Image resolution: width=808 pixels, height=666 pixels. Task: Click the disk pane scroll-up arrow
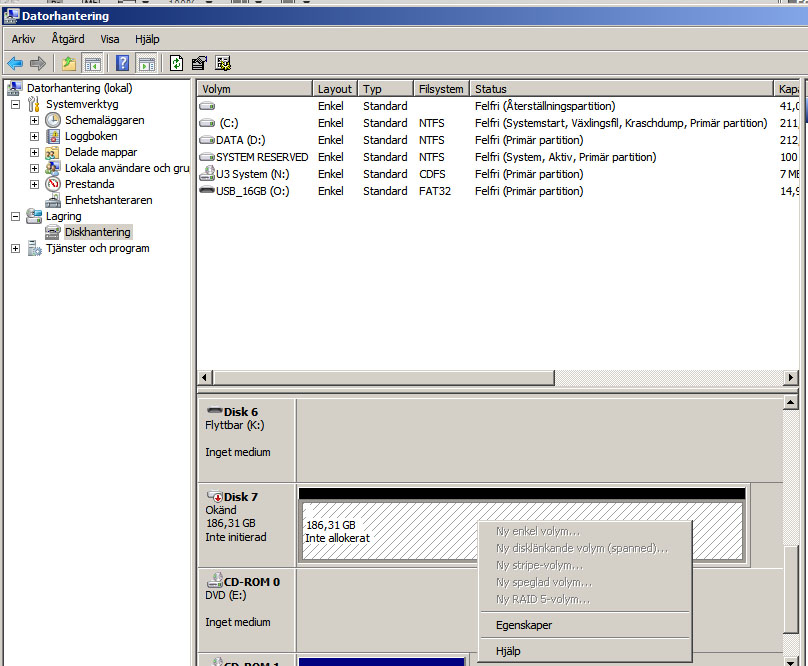tap(790, 402)
